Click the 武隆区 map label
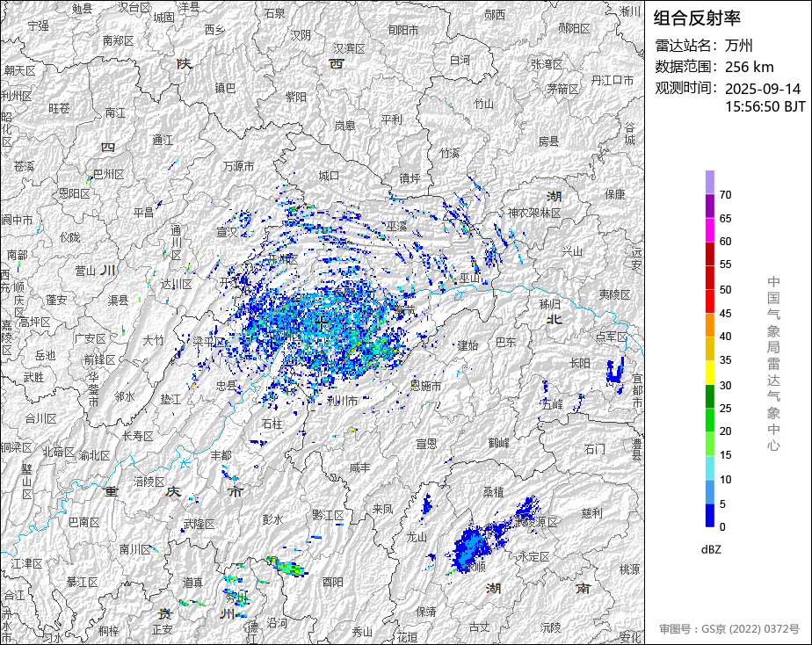812x645 pixels. tap(199, 525)
